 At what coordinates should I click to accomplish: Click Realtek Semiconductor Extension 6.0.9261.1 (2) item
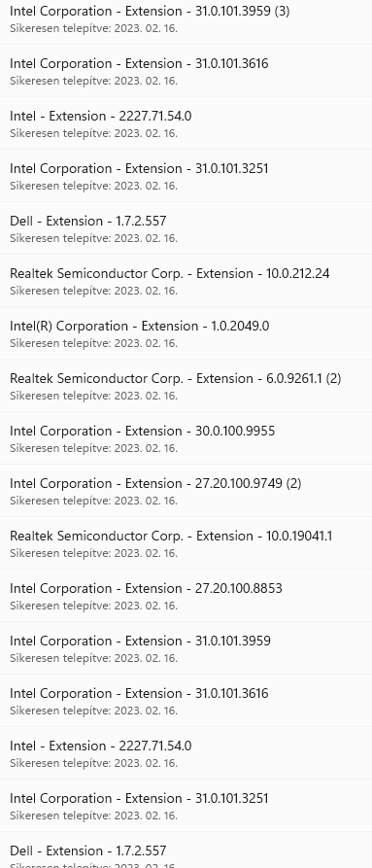pyautogui.click(x=186, y=386)
